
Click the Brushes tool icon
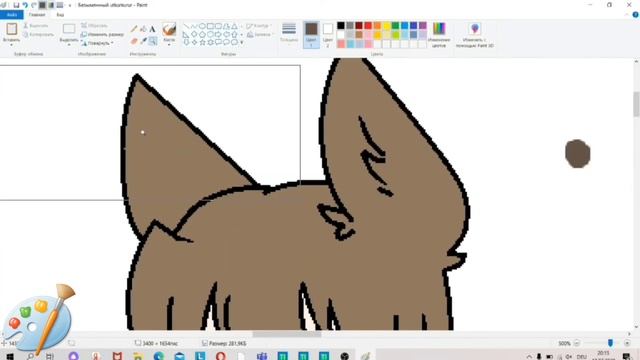pyautogui.click(x=169, y=29)
